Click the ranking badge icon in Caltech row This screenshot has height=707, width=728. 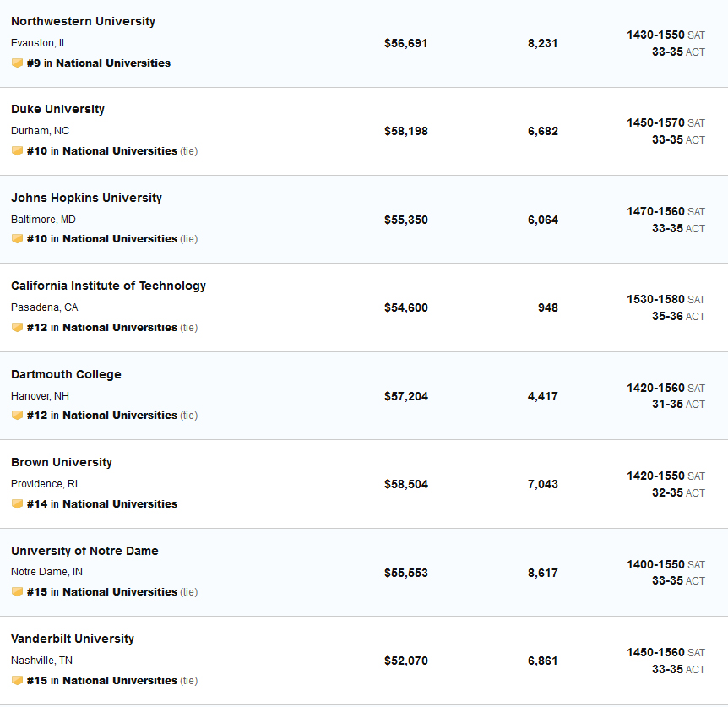[17, 328]
